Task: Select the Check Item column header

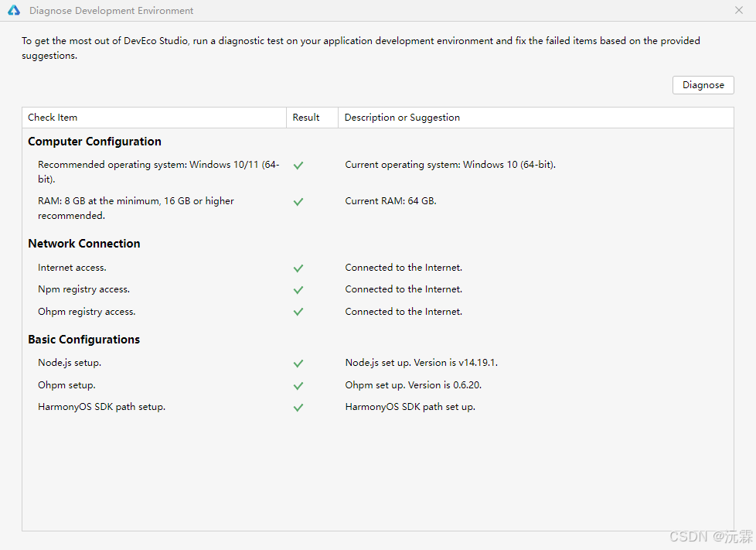Action: tap(155, 118)
